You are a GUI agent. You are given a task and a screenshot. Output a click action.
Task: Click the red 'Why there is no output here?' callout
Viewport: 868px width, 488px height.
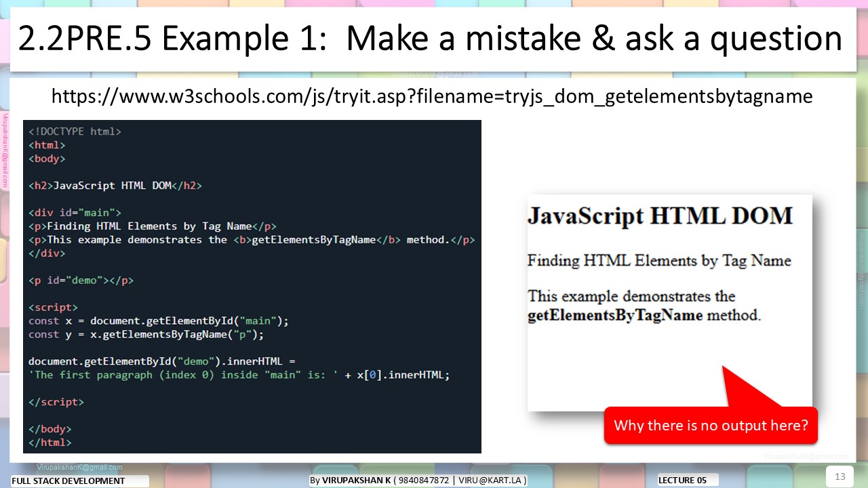pyautogui.click(x=711, y=426)
